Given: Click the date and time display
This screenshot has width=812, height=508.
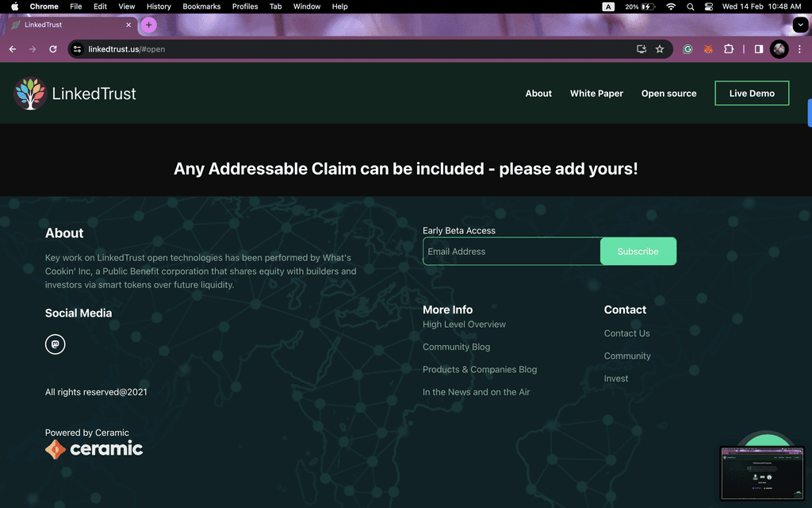Looking at the screenshot, I should tap(761, 6).
